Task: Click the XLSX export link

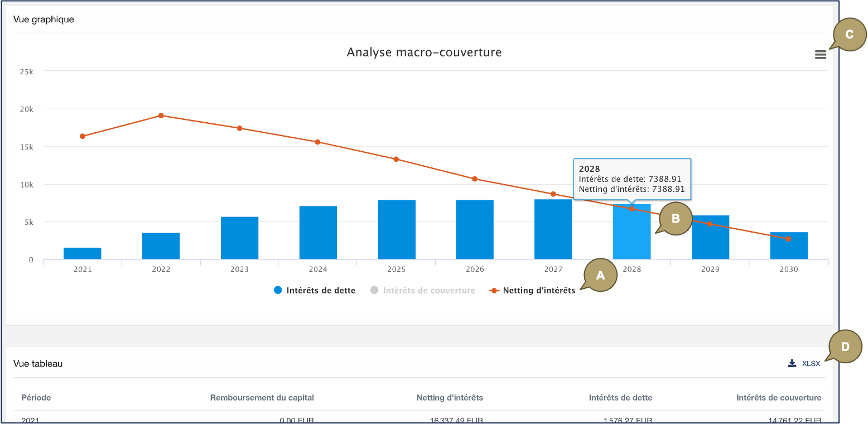Action: click(x=811, y=364)
